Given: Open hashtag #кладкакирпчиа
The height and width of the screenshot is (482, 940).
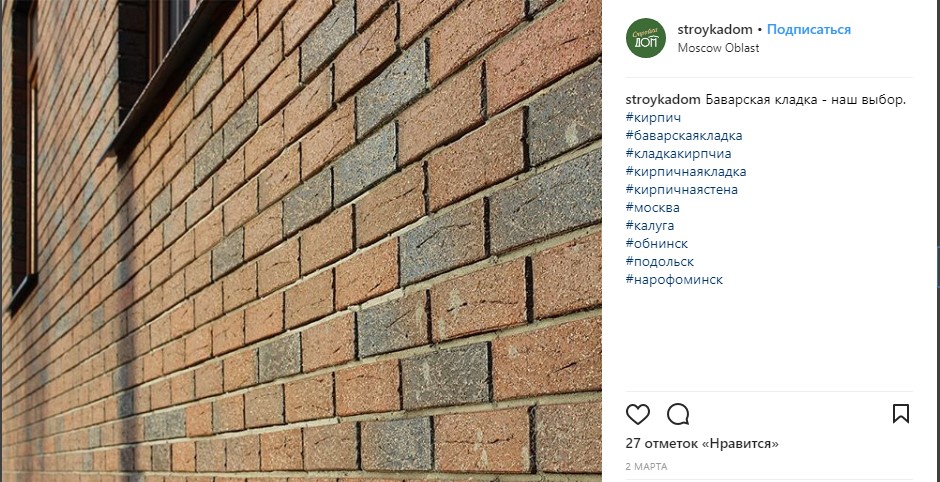Looking at the screenshot, I should click(679, 153).
